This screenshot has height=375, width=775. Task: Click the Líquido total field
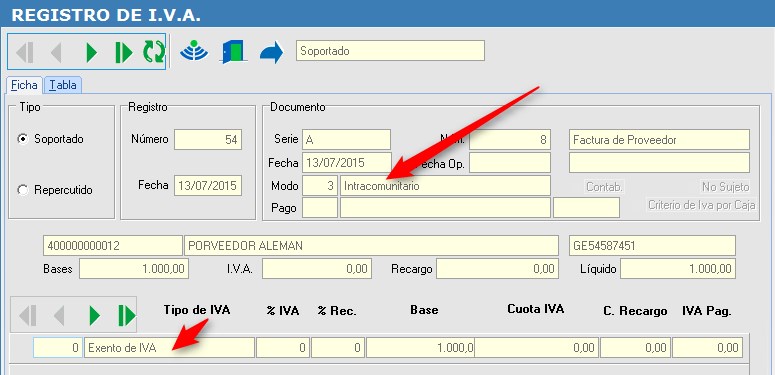pyautogui.click(x=678, y=269)
